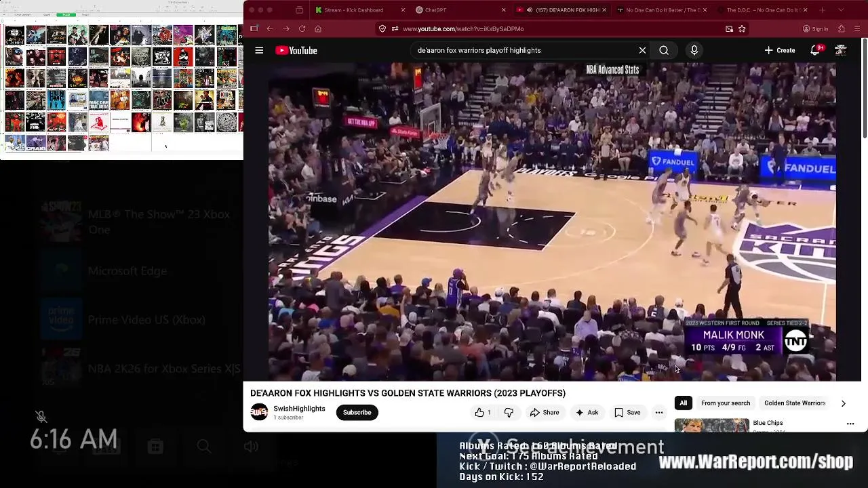Select the From your search chip

point(726,403)
